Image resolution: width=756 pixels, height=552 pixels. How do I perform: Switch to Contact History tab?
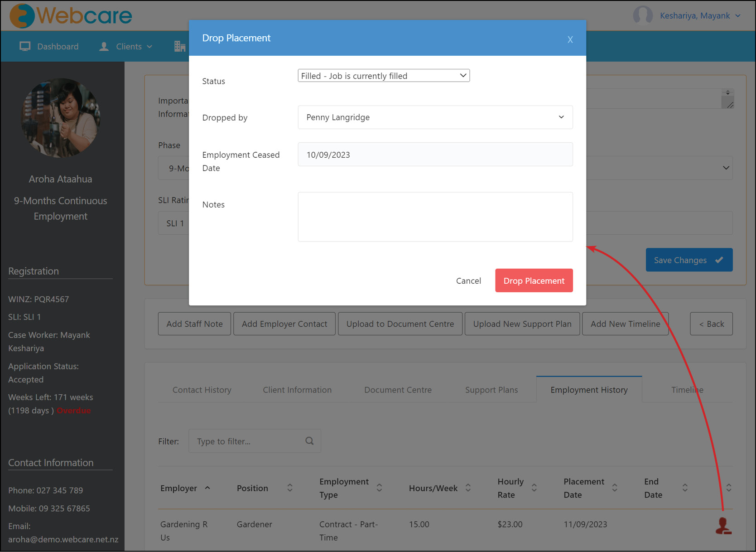tap(202, 390)
